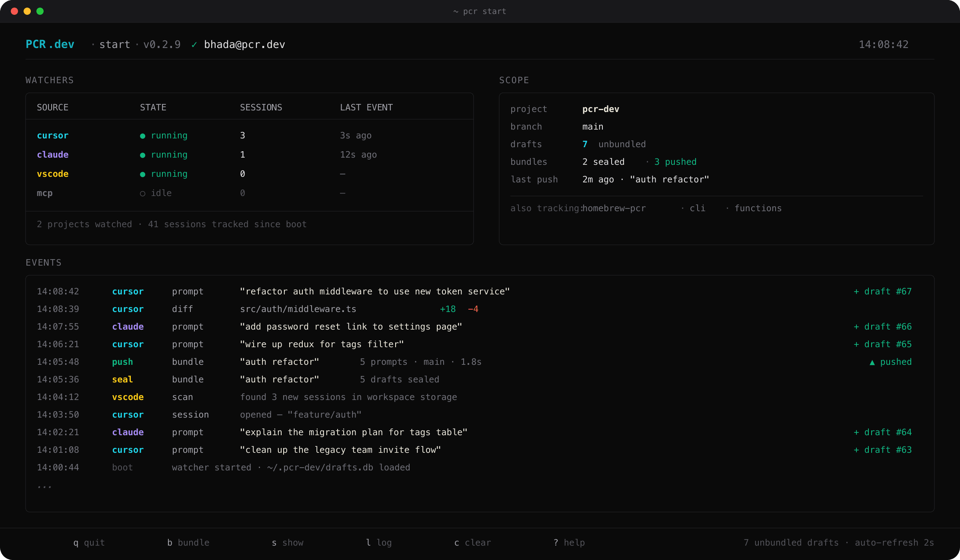Viewport: 960px width, 560px height.
Task: Click the main branch value
Action: 593,127
